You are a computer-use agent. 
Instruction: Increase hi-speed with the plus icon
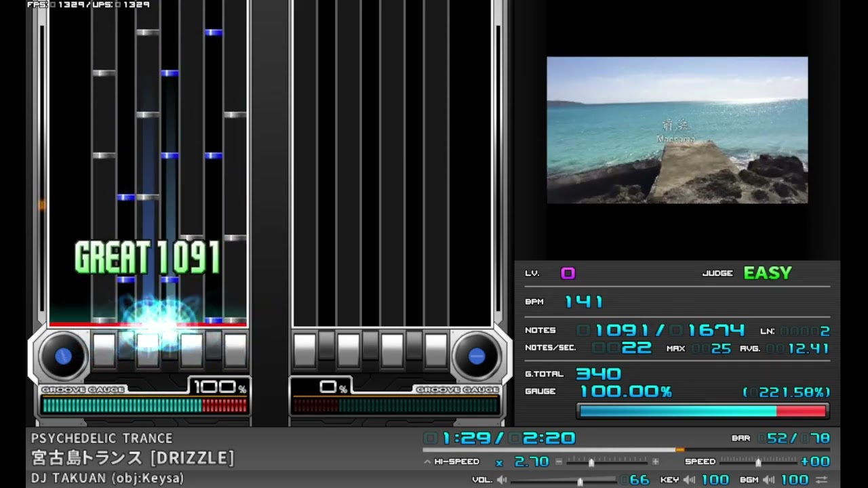655,462
